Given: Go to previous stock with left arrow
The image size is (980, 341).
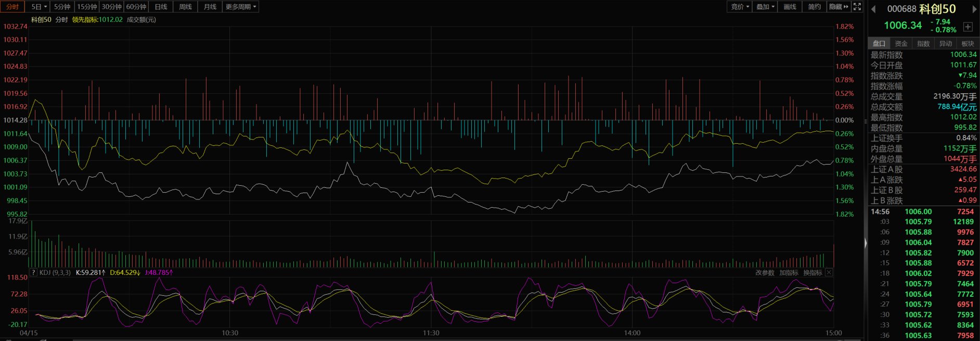Looking at the screenshot, I should coord(873,9).
